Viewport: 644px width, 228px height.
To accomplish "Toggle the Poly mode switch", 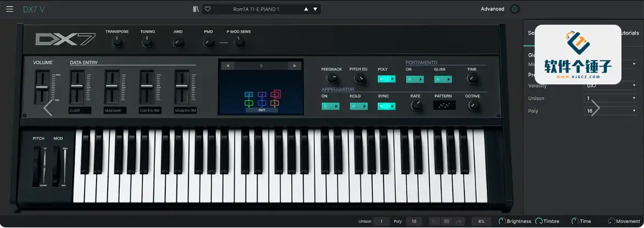I will point(386,79).
